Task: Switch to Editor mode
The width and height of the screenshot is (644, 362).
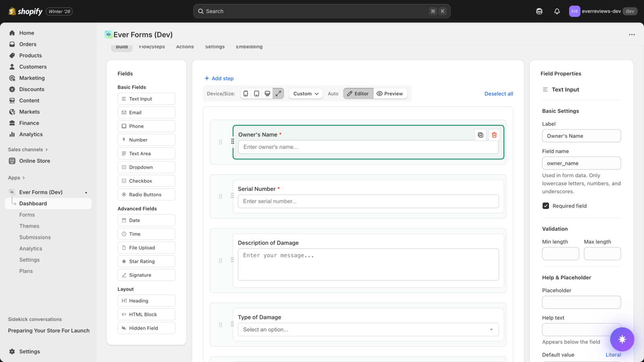Action: pyautogui.click(x=358, y=94)
